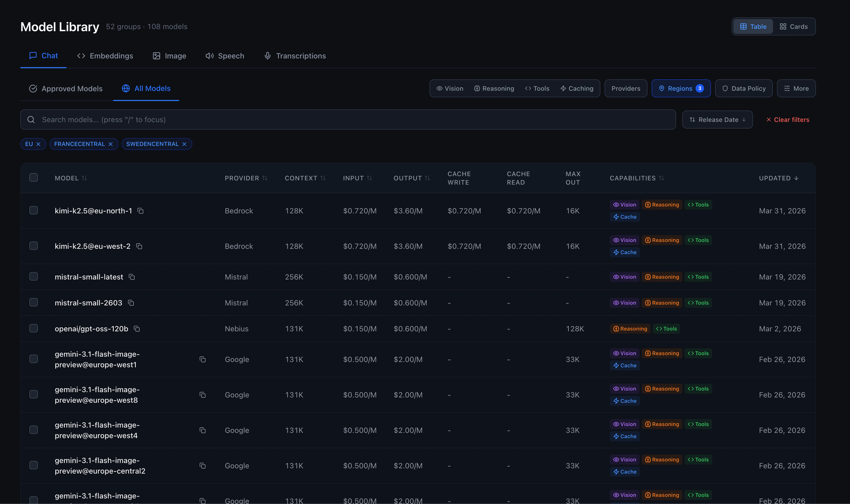Screen dimensions: 850x504
Task: Tick the mistral-small-2603 row checkbox
Action: 34,302
